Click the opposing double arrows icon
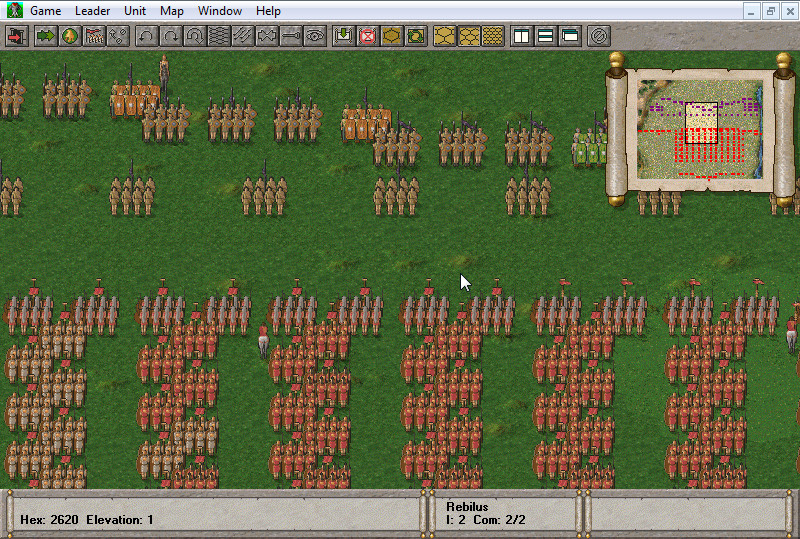800x539 pixels. click(x=267, y=36)
